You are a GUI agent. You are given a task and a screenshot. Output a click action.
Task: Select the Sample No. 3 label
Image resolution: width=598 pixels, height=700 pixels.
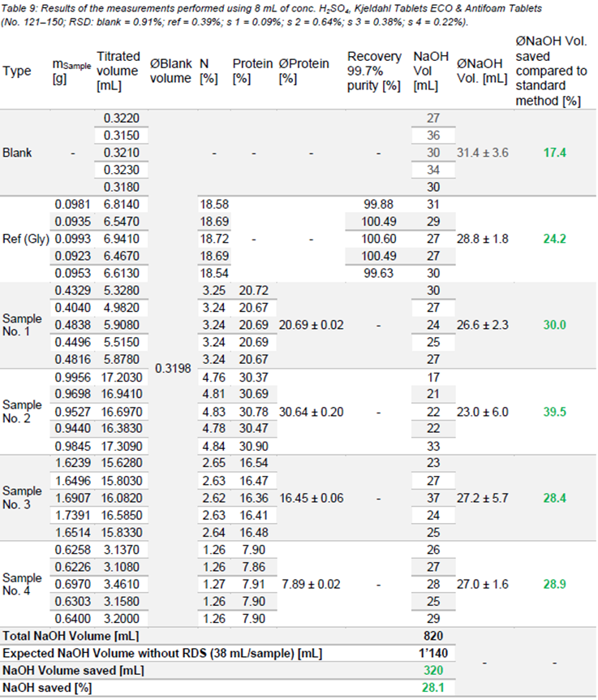click(x=22, y=497)
